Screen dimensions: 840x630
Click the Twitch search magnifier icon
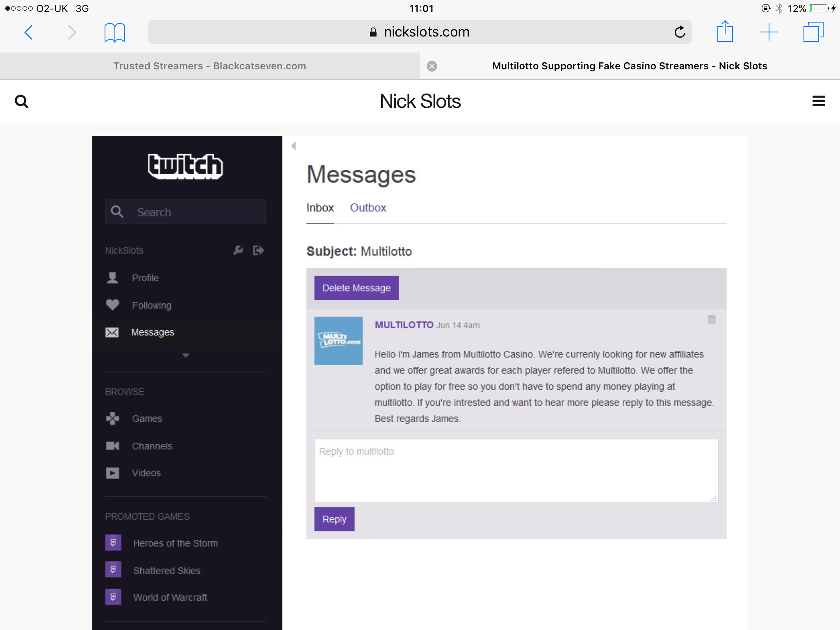coord(117,212)
